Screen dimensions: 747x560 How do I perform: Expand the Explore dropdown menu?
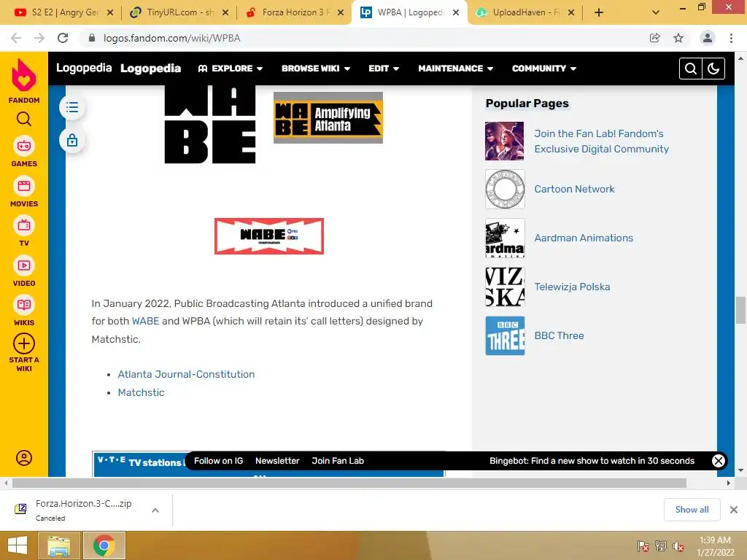[x=231, y=69]
